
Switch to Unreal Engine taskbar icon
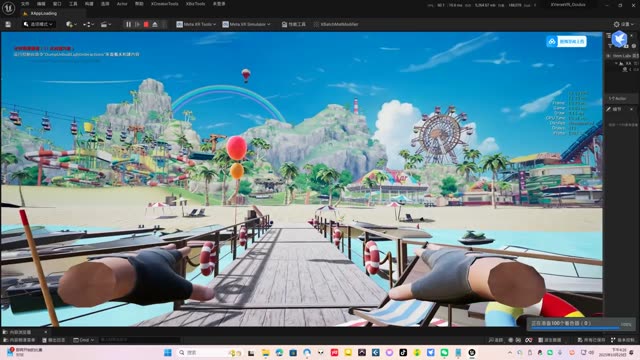click(x=472, y=353)
